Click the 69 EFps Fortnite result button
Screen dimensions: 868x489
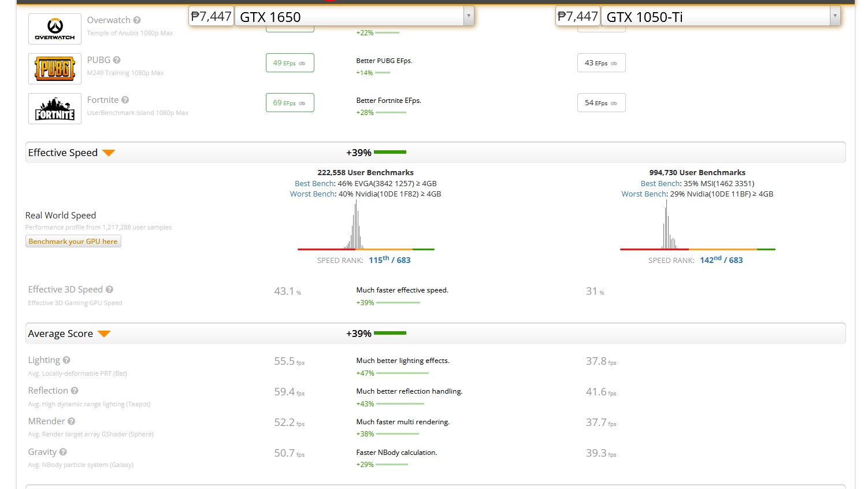pyautogui.click(x=290, y=103)
